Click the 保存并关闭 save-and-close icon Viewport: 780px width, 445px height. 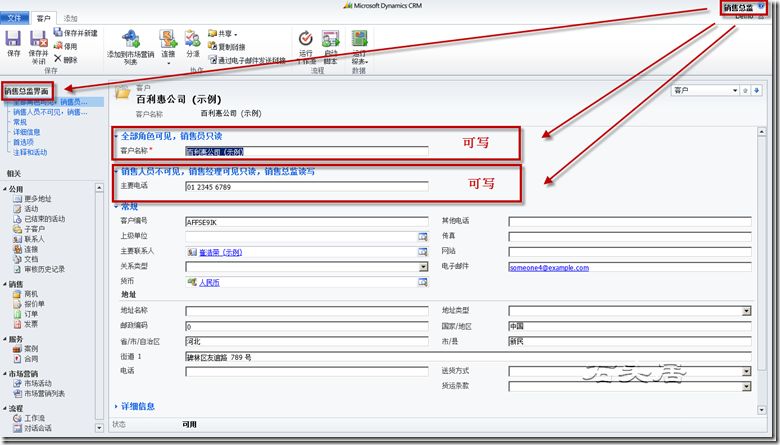(x=38, y=39)
